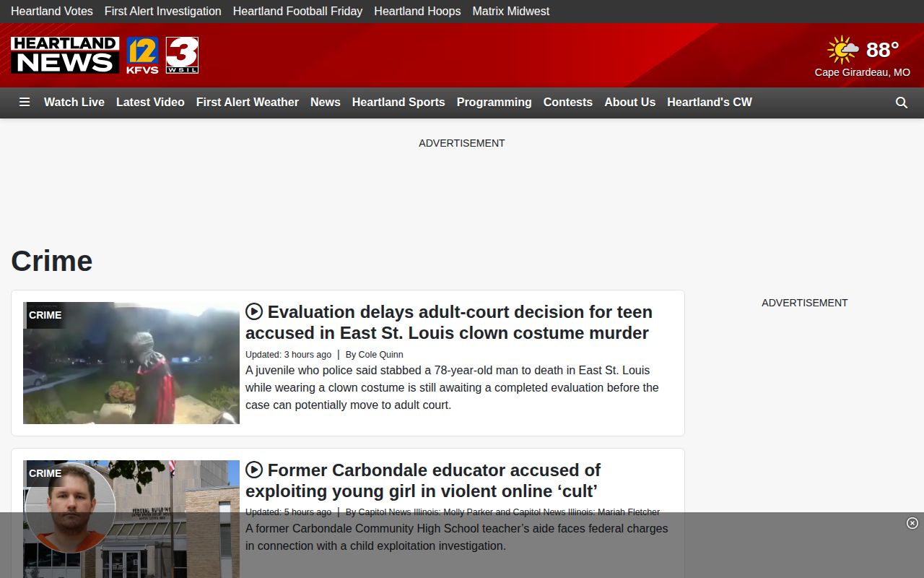Select Watch Live in navigation
Viewport: 924px width, 578px height.
(74, 103)
